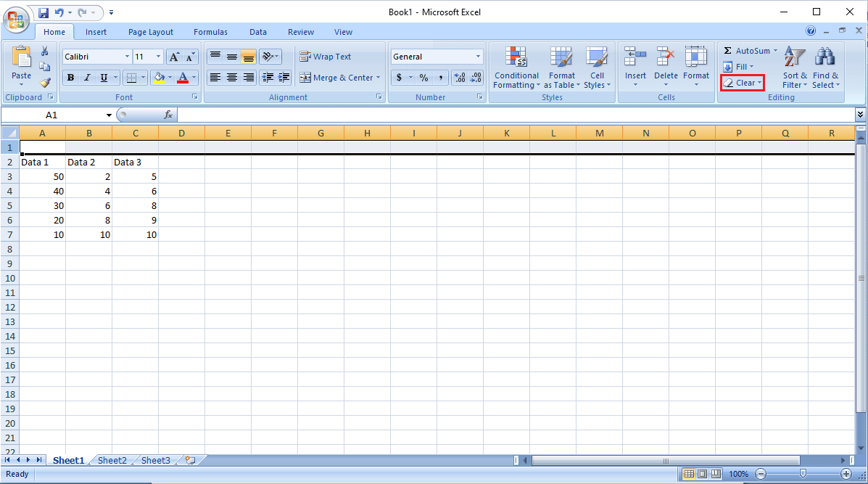
Task: Click Select All corner button
Action: 10,133
